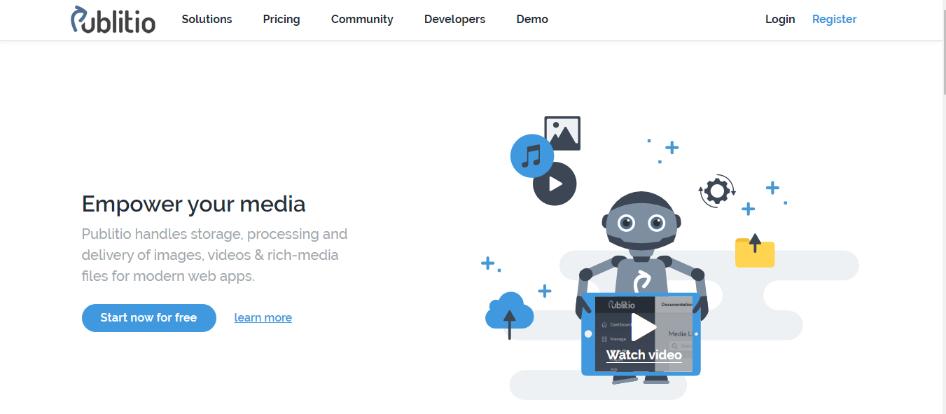Open the Demo page
The height and width of the screenshot is (414, 946).
pyautogui.click(x=532, y=19)
